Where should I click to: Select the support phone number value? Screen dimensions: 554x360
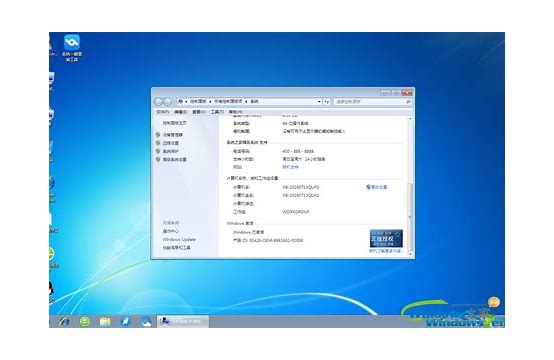[x=298, y=151]
